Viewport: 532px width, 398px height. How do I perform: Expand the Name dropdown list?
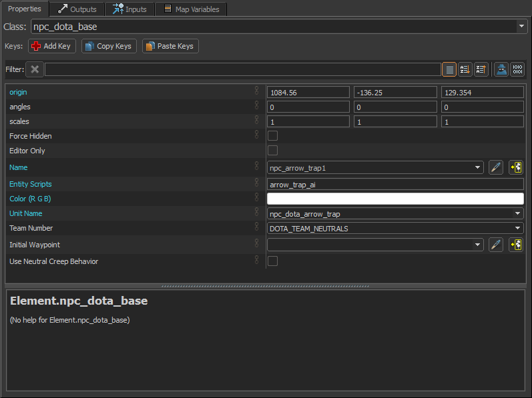477,167
